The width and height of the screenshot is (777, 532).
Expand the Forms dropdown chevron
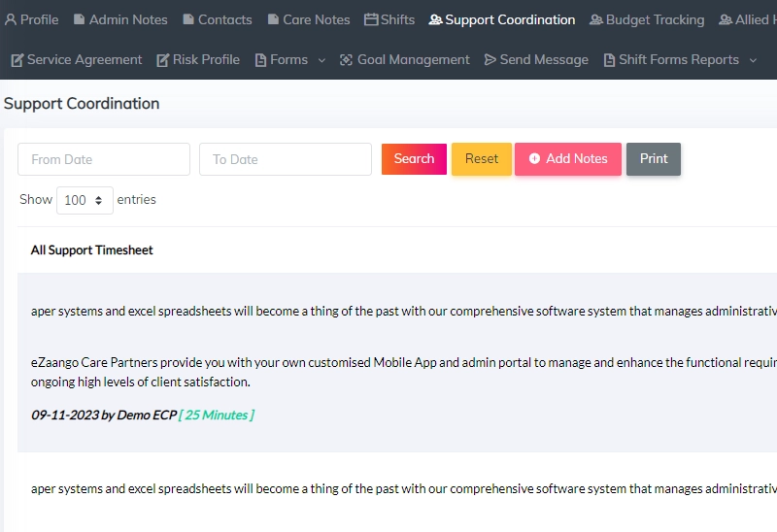321,60
